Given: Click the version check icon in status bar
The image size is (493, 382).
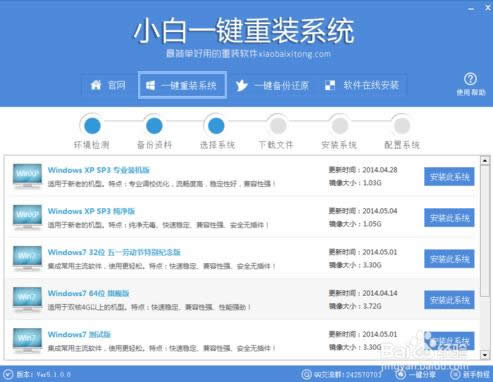Looking at the screenshot, I should point(8,375).
